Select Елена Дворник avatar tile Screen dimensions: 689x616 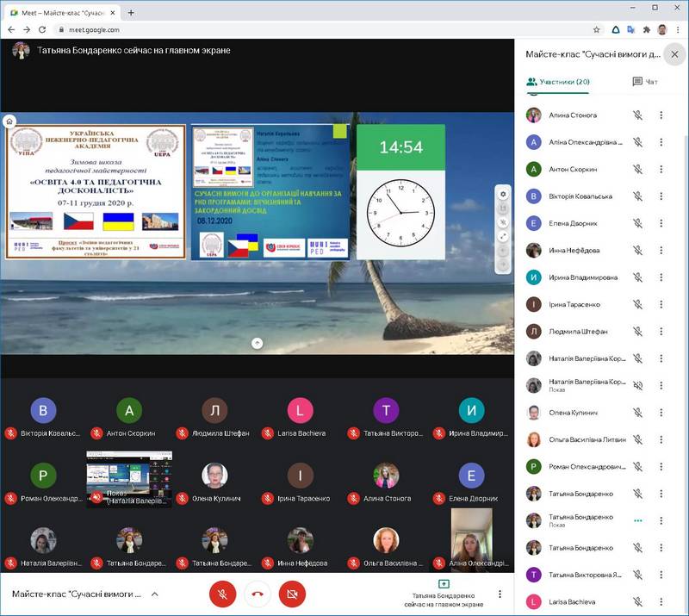pyautogui.click(x=471, y=476)
